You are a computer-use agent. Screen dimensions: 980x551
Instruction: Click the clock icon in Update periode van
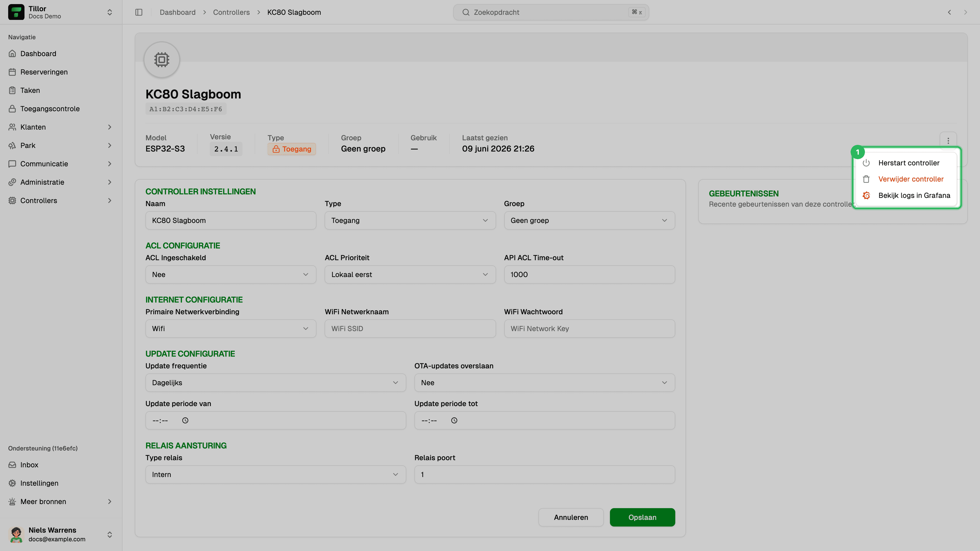tap(185, 420)
